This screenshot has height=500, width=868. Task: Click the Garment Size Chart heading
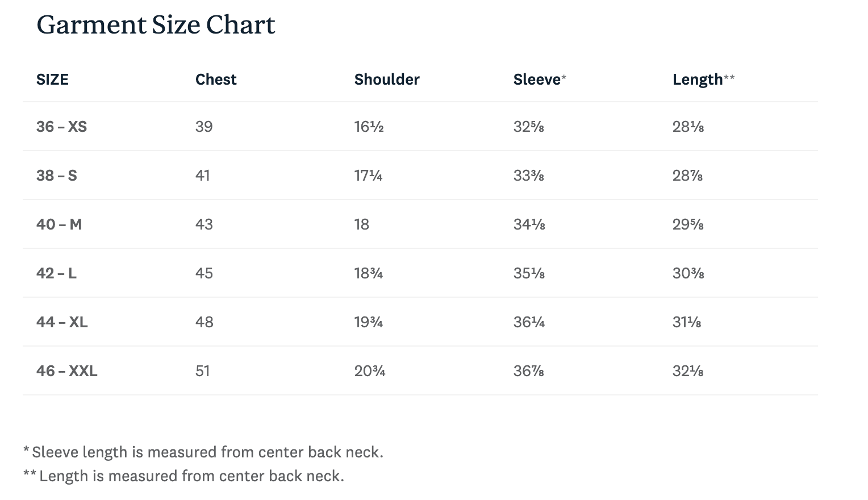(x=156, y=25)
